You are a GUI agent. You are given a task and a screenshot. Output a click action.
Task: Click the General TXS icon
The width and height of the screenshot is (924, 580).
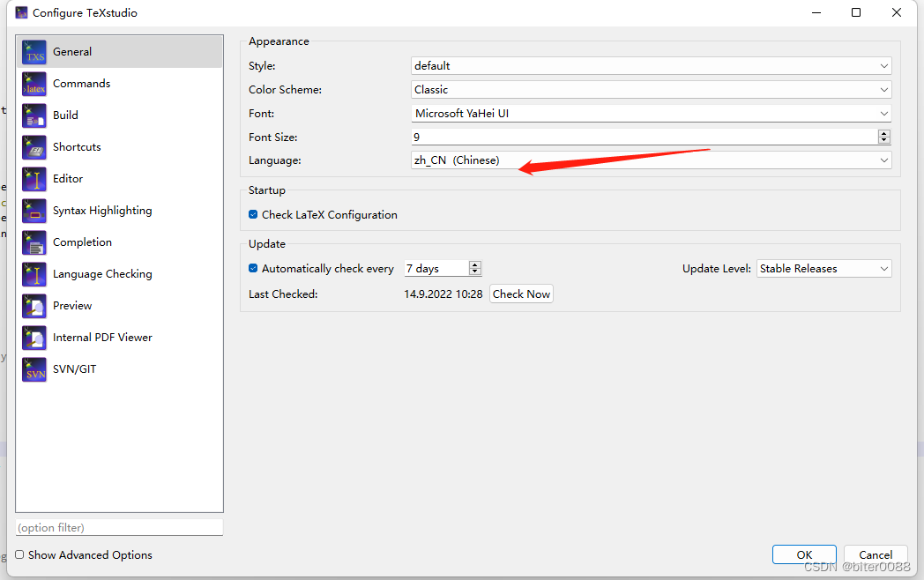tap(34, 52)
